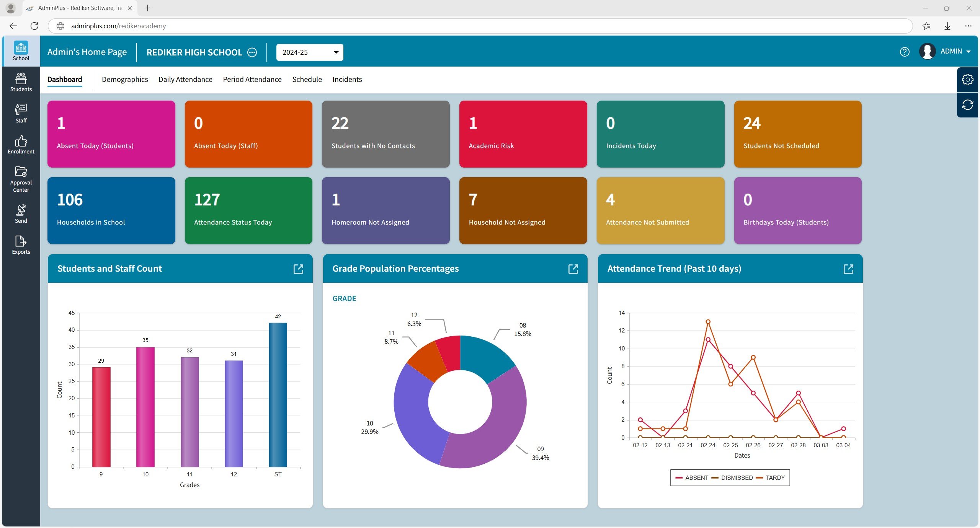980x528 pixels.
Task: Open the Students with No Contacts tile
Action: pos(385,134)
